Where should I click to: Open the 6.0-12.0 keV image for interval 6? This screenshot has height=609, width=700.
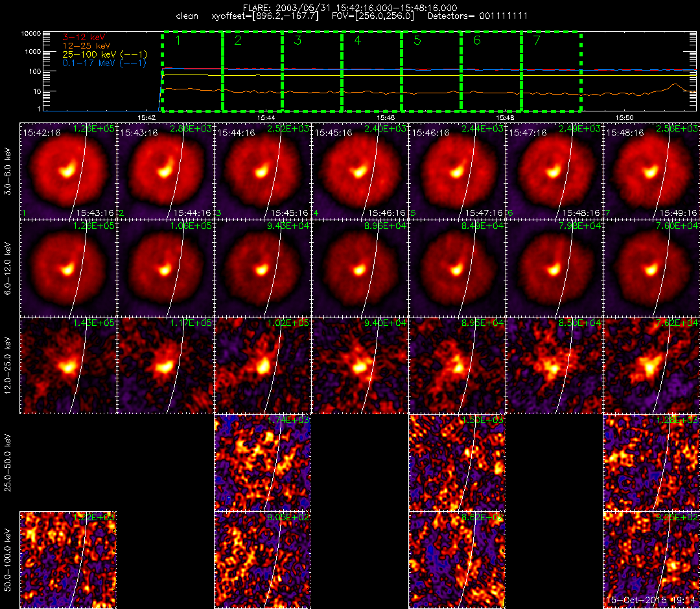(554, 269)
